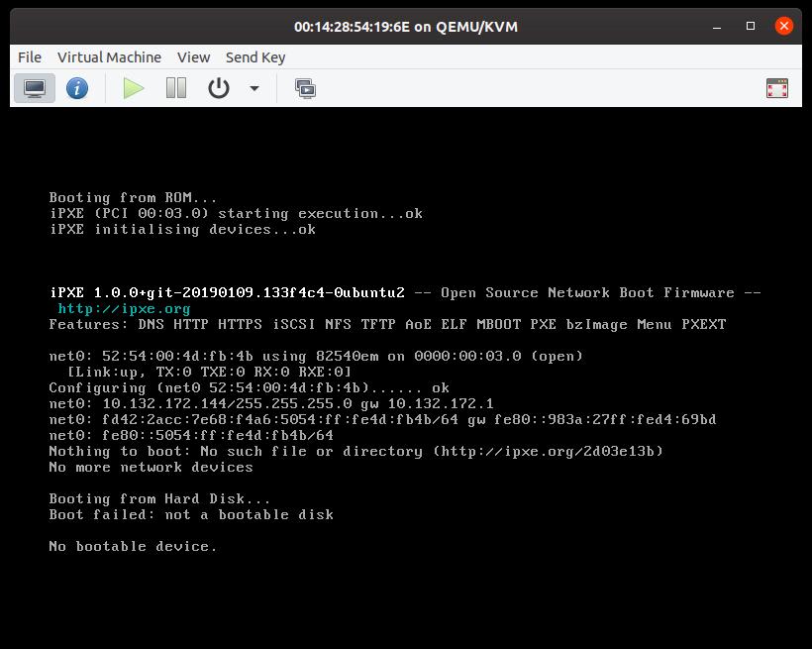Click the fe80::5054:ff:fe4d:fb4b/64 address line

point(191,435)
